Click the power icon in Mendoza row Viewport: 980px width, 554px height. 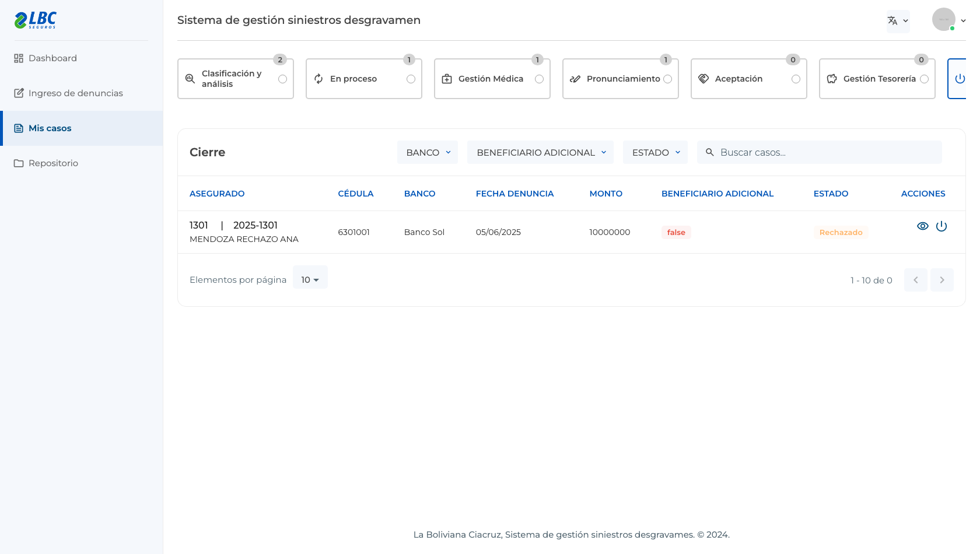pos(942,226)
